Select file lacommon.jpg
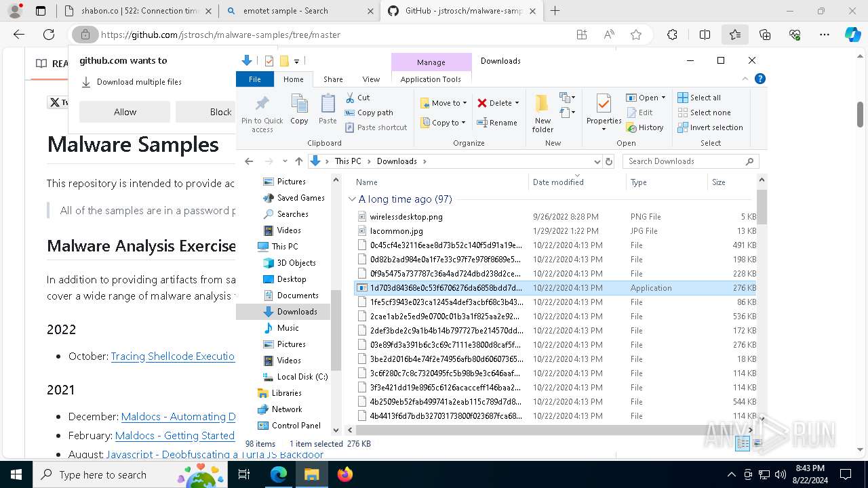This screenshot has height=488, width=868. click(396, 231)
